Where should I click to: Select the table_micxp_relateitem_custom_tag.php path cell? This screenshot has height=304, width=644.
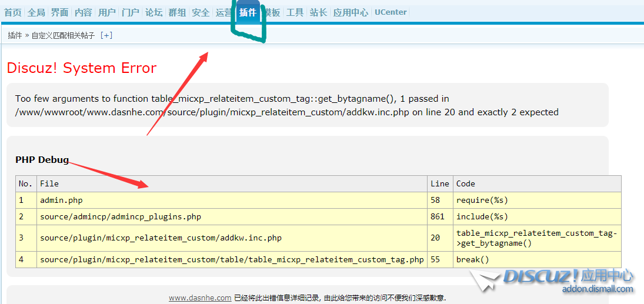(x=232, y=260)
